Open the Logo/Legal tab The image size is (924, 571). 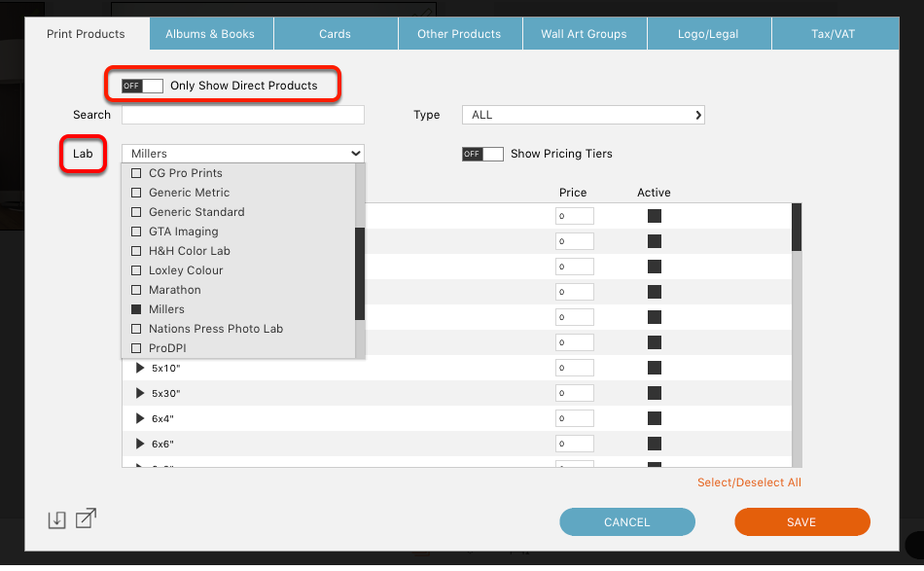pyautogui.click(x=708, y=34)
